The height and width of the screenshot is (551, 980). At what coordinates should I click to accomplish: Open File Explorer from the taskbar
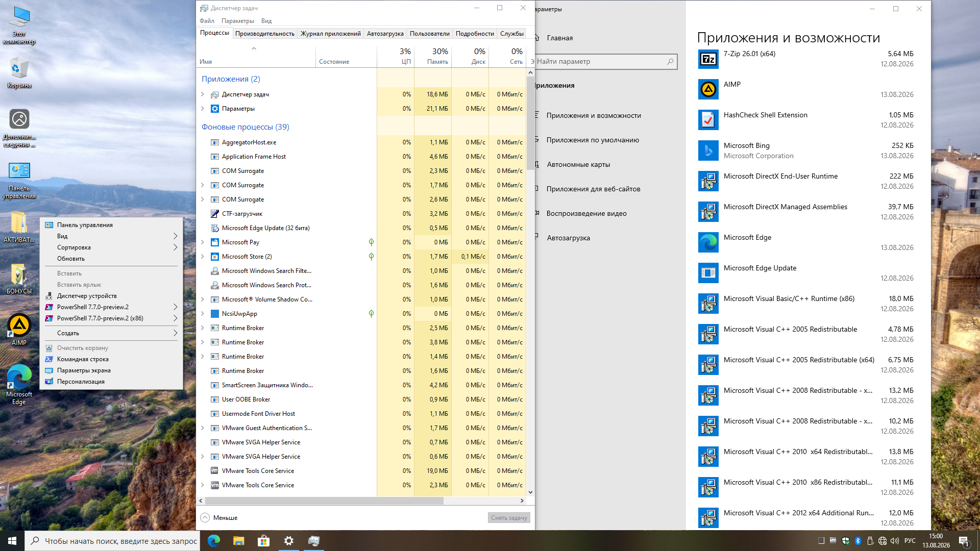(x=238, y=541)
